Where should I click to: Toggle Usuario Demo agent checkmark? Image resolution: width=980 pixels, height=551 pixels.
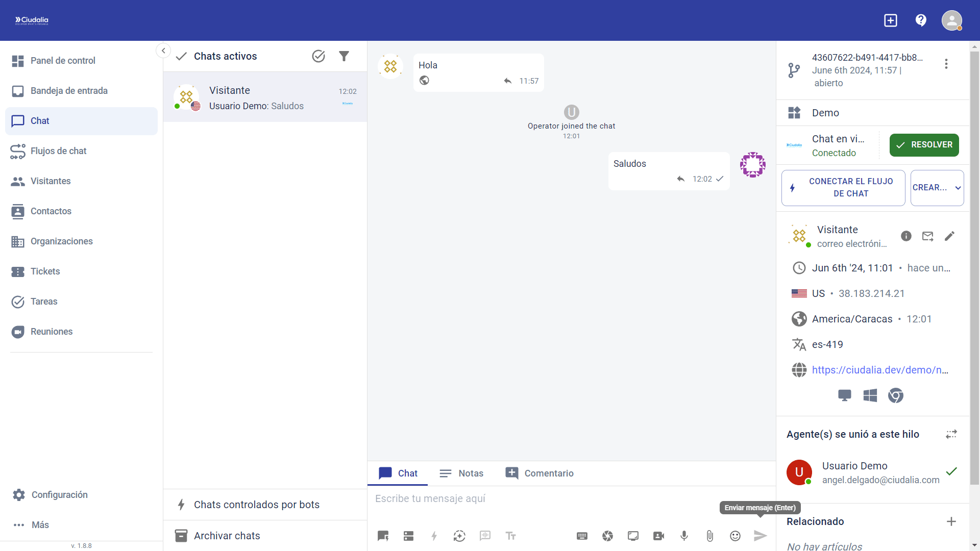click(x=951, y=471)
